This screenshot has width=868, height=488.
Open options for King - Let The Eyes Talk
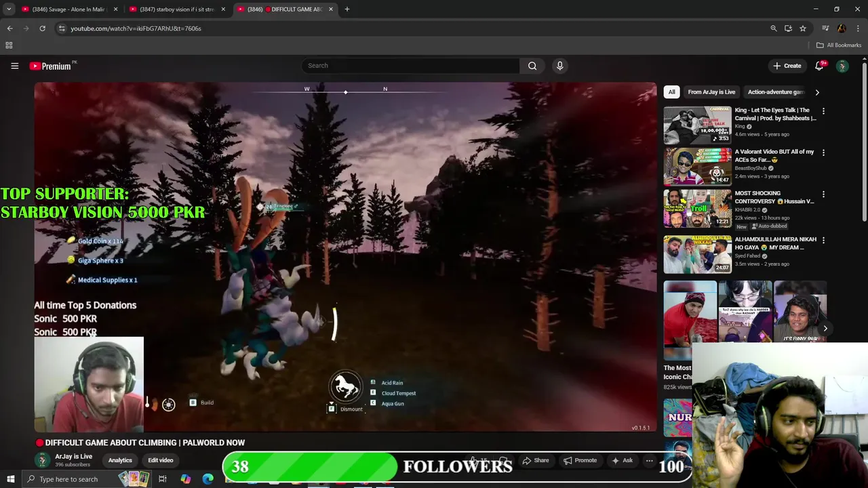point(823,111)
